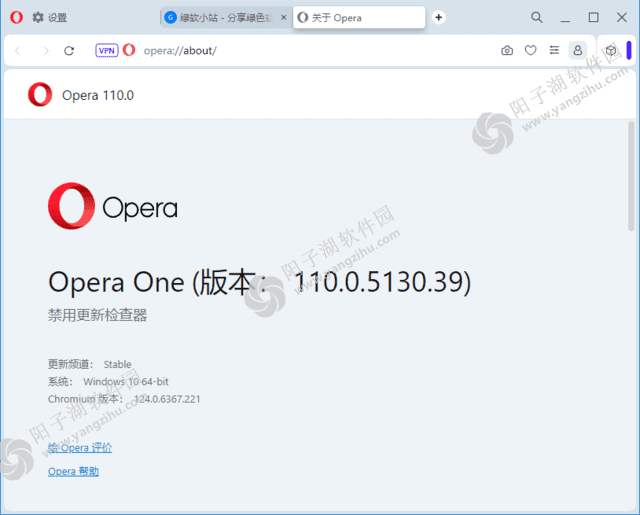Click the large Opera logo image
The width and height of the screenshot is (640, 515).
click(x=113, y=206)
